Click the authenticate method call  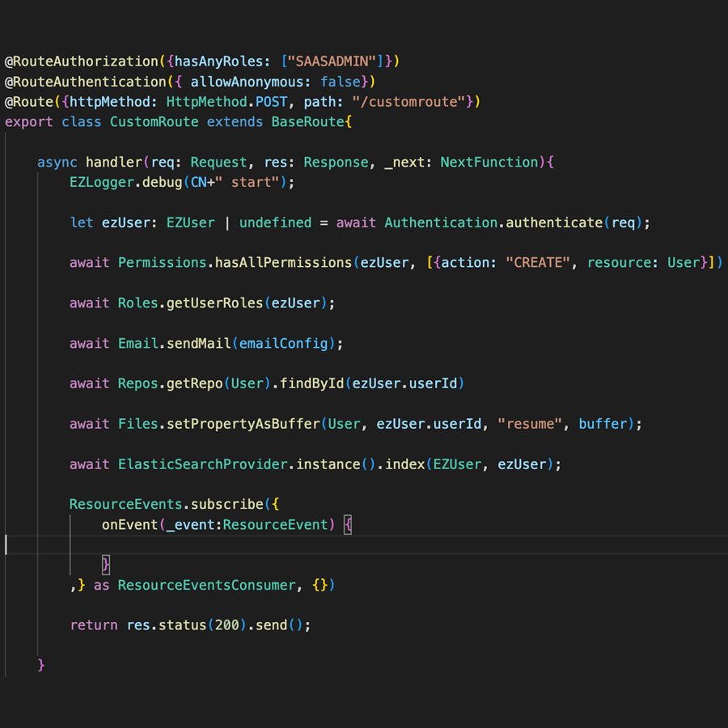click(554, 222)
